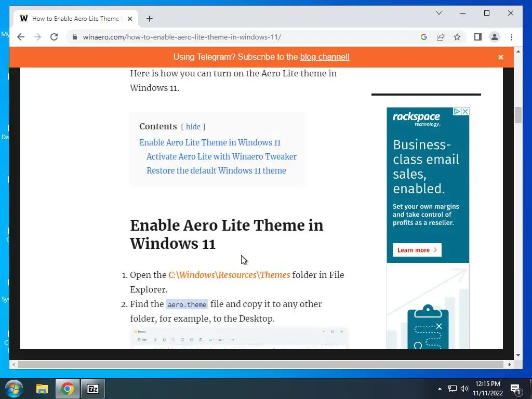
Task: Open a new tab with plus button
Action: point(150,19)
